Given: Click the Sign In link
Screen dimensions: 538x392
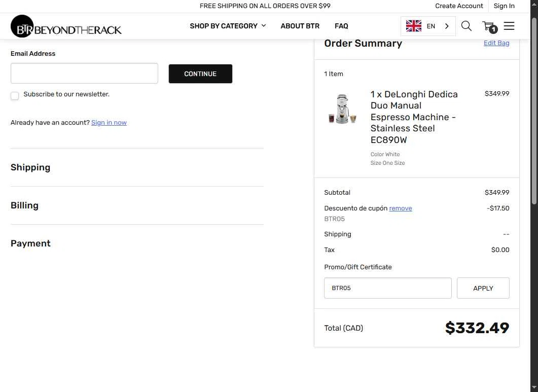Looking at the screenshot, I should (x=504, y=6).
